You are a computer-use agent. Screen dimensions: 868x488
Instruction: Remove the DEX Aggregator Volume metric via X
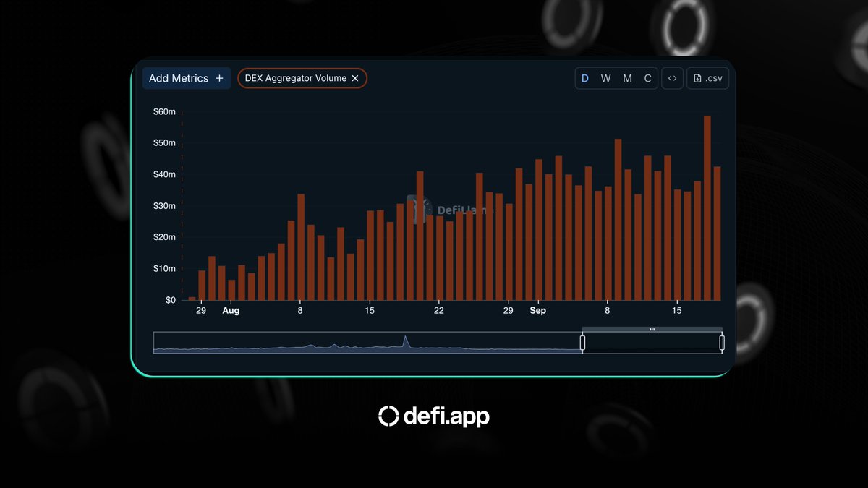[354, 78]
